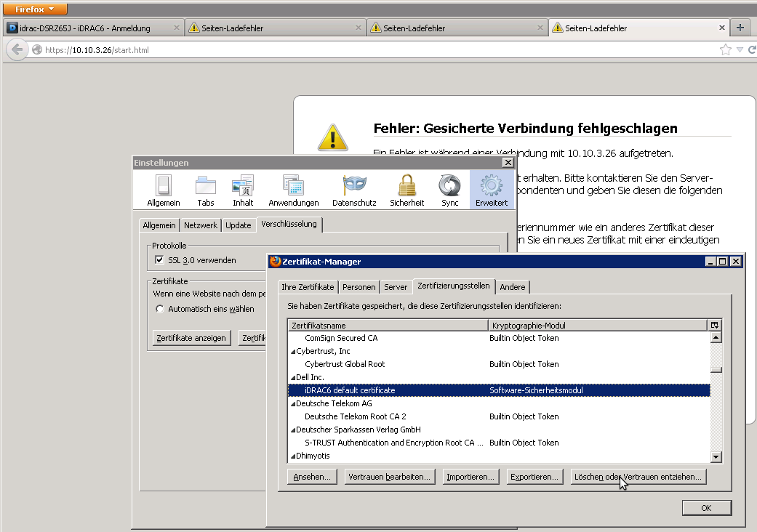Open a new tab with plus button
This screenshot has width=757, height=532.
point(740,28)
